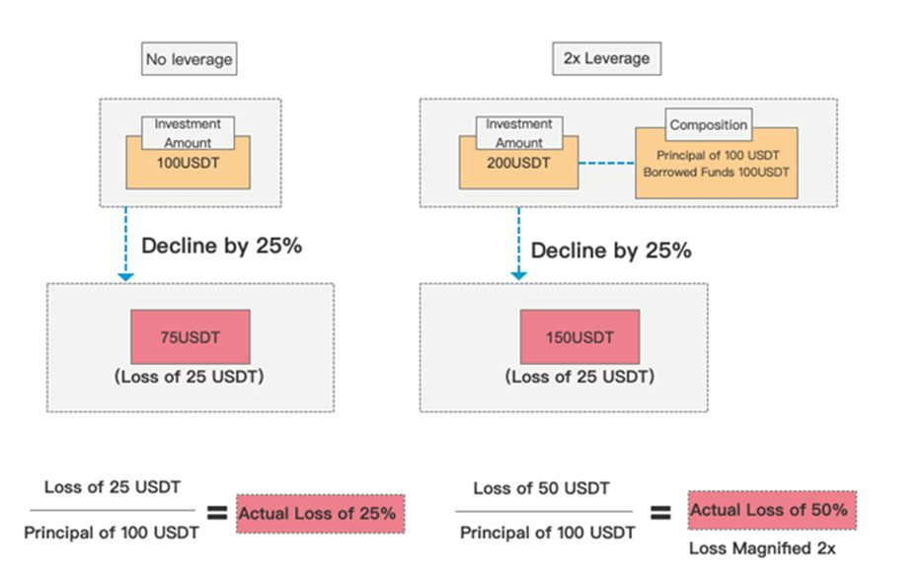
Task: Click the Actual Loss of 25% box
Action: (321, 514)
